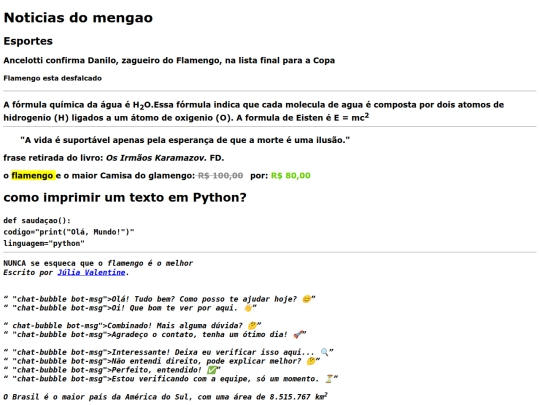Click the green price R$ 80,00
The width and height of the screenshot is (540, 405).
[291, 176]
